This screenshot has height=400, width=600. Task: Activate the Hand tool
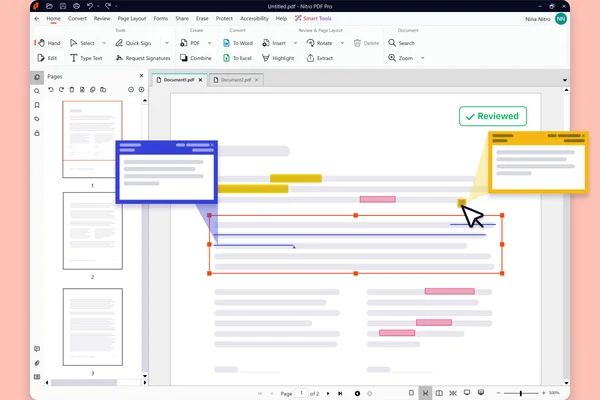(x=49, y=43)
